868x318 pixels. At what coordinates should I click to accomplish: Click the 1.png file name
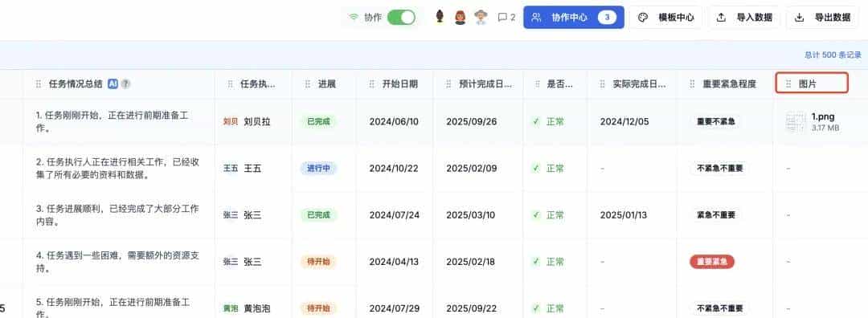click(x=823, y=116)
